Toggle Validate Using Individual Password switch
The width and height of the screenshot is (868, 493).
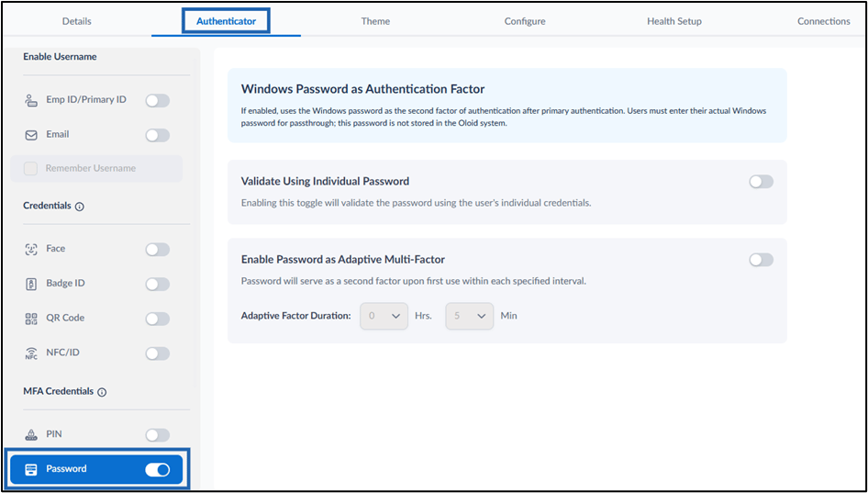762,182
